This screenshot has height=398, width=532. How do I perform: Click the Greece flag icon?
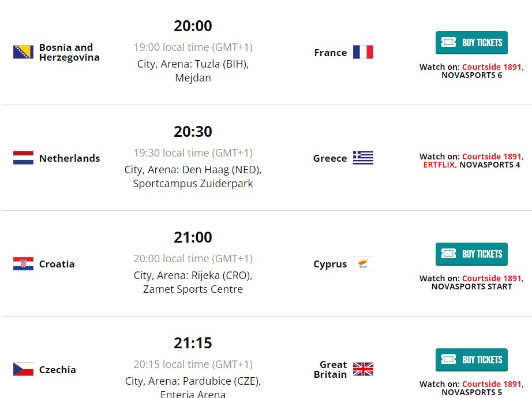pos(363,158)
